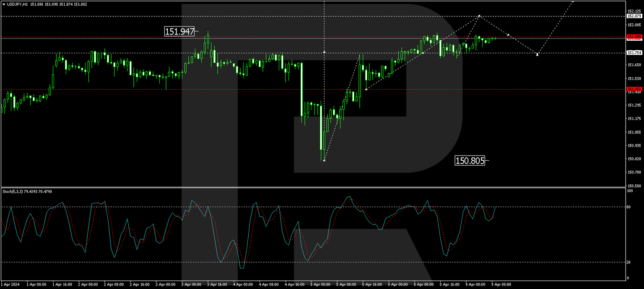Click the 5 Apr 00:00 timestamp label
Image resolution: width=644 pixels, height=289 pixels.
tap(320, 284)
